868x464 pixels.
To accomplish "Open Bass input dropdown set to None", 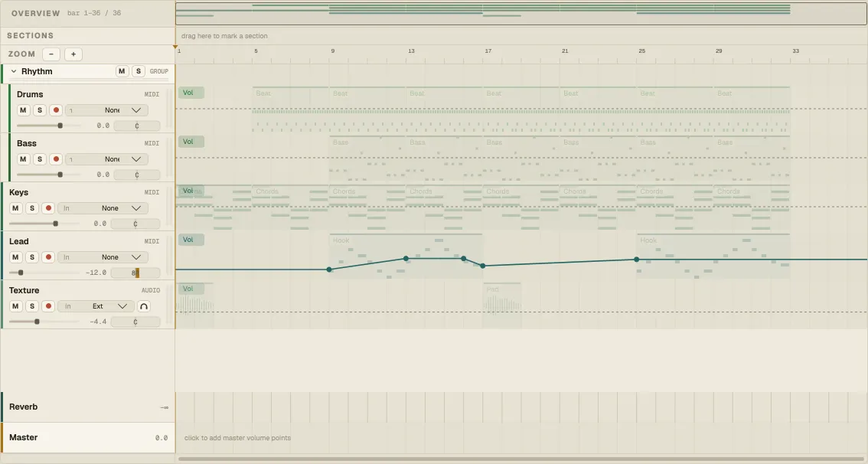I will click(106, 159).
